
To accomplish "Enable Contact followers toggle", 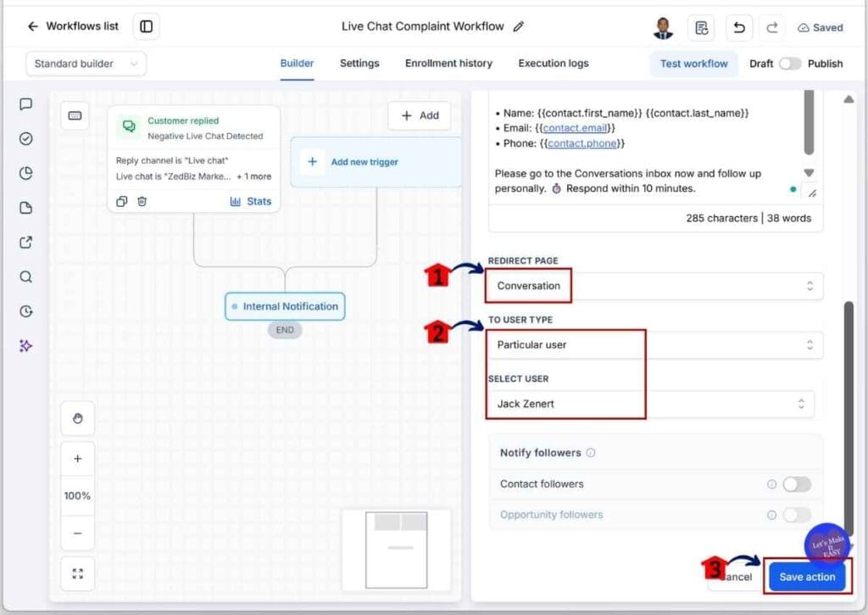I will 797,484.
